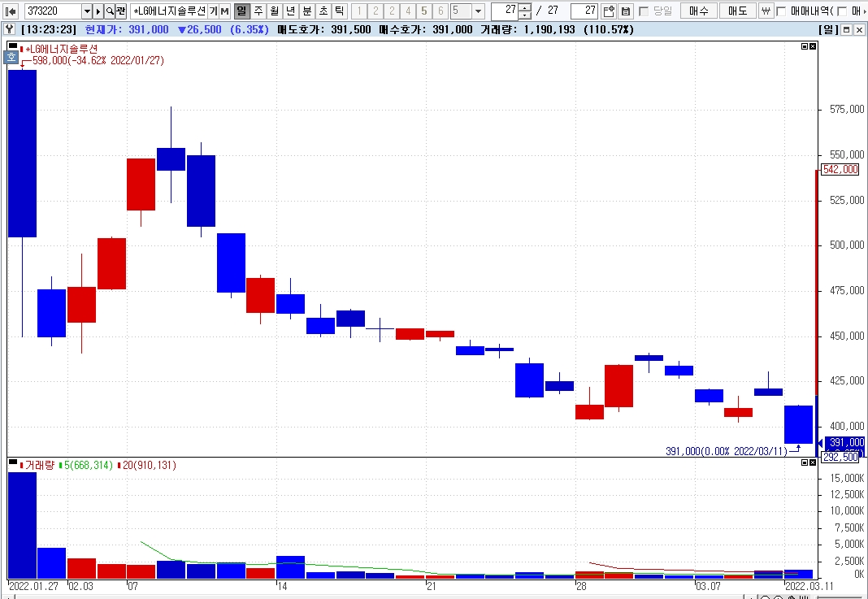The width and height of the screenshot is (868, 599).
Task: Open stock search magnifier icon
Action: coord(110,11)
